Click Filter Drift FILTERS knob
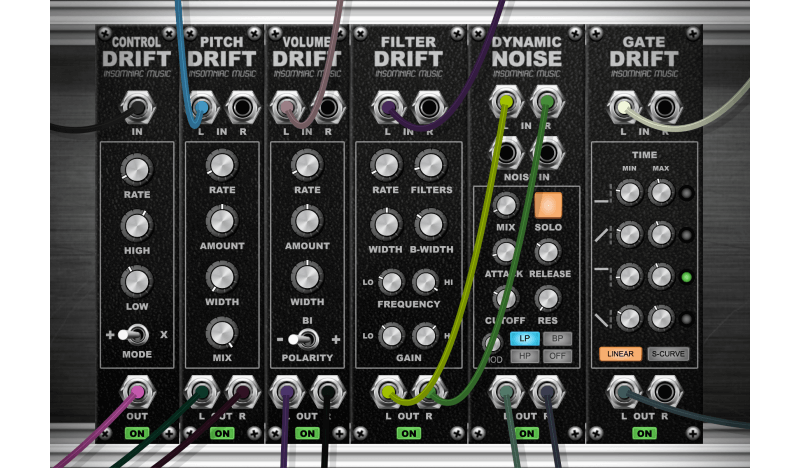800x468 pixels. click(431, 165)
